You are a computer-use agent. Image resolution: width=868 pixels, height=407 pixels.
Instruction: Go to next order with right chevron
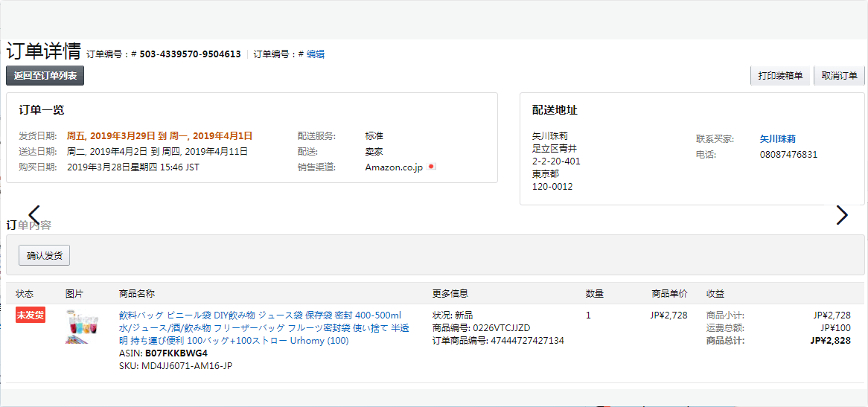click(x=841, y=215)
